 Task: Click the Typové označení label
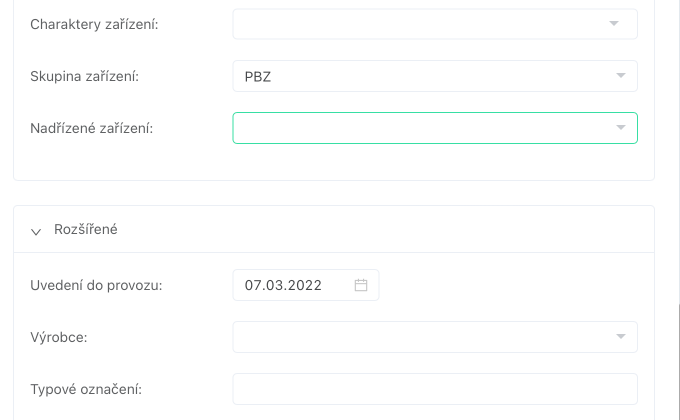[85, 389]
